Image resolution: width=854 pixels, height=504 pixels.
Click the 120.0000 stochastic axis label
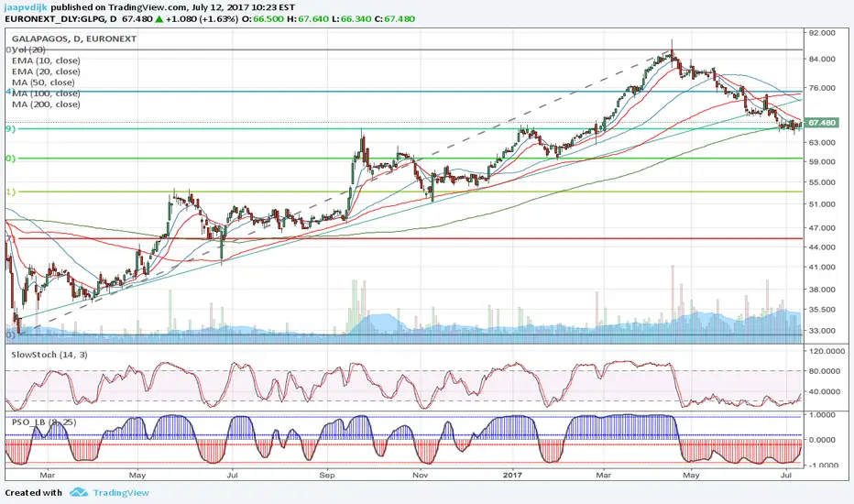click(x=827, y=352)
